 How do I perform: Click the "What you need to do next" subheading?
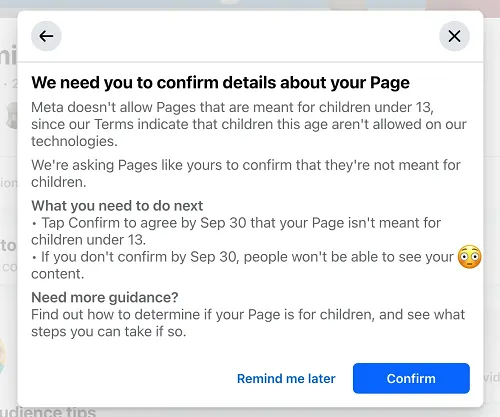point(117,206)
